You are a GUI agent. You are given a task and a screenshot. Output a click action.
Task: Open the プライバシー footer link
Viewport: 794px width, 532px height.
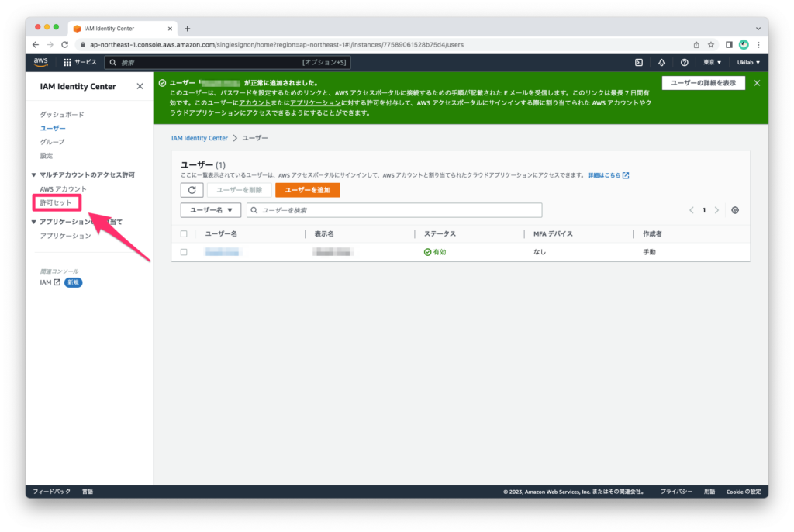(676, 492)
